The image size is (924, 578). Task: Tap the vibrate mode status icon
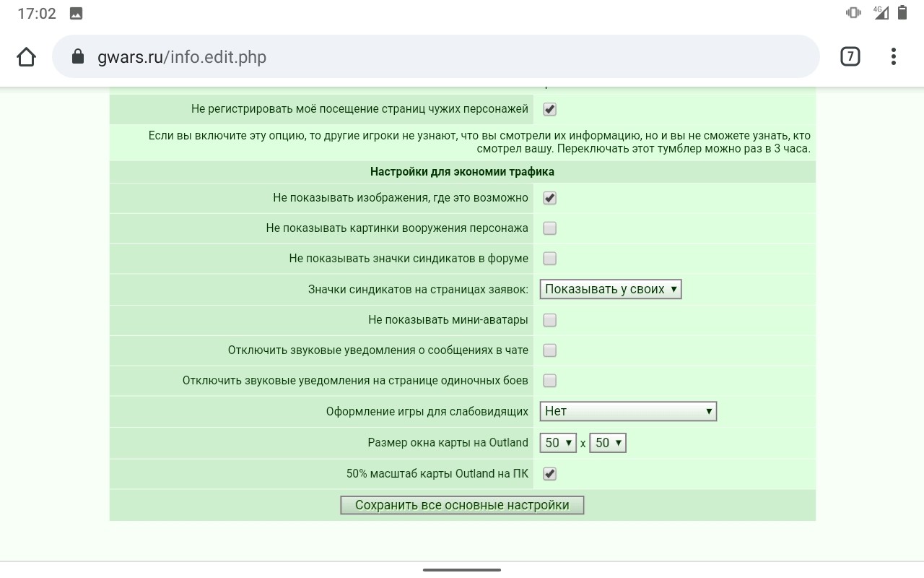(x=853, y=12)
